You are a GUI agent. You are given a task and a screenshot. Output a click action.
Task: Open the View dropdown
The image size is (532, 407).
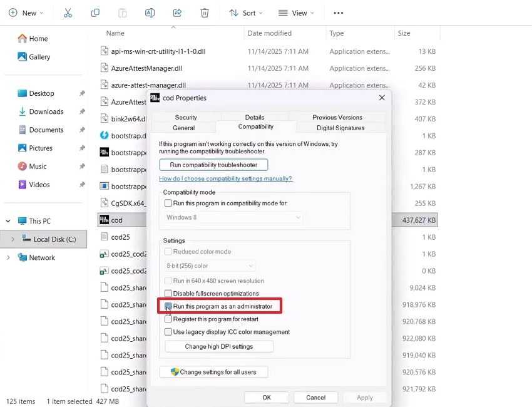[295, 13]
